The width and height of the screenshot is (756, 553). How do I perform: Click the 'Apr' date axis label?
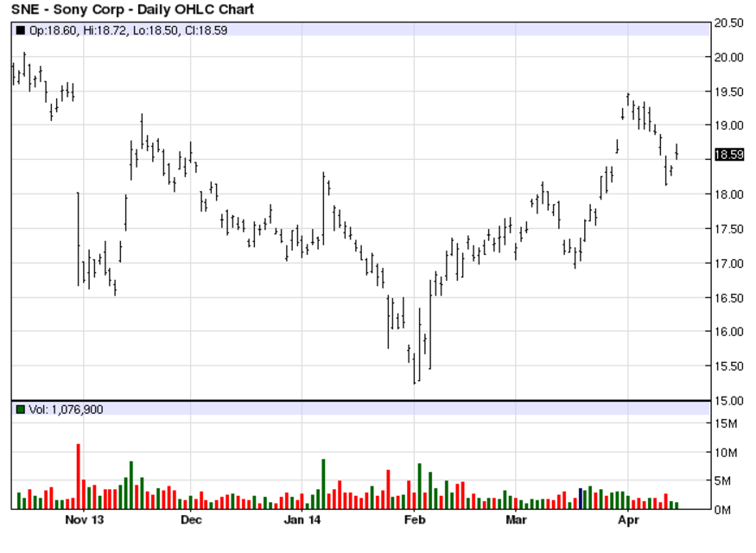point(628,519)
